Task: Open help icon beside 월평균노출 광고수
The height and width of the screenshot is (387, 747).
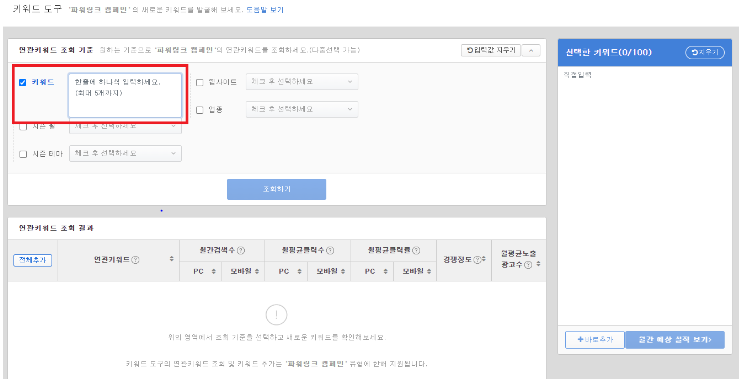Action: [x=528, y=265]
